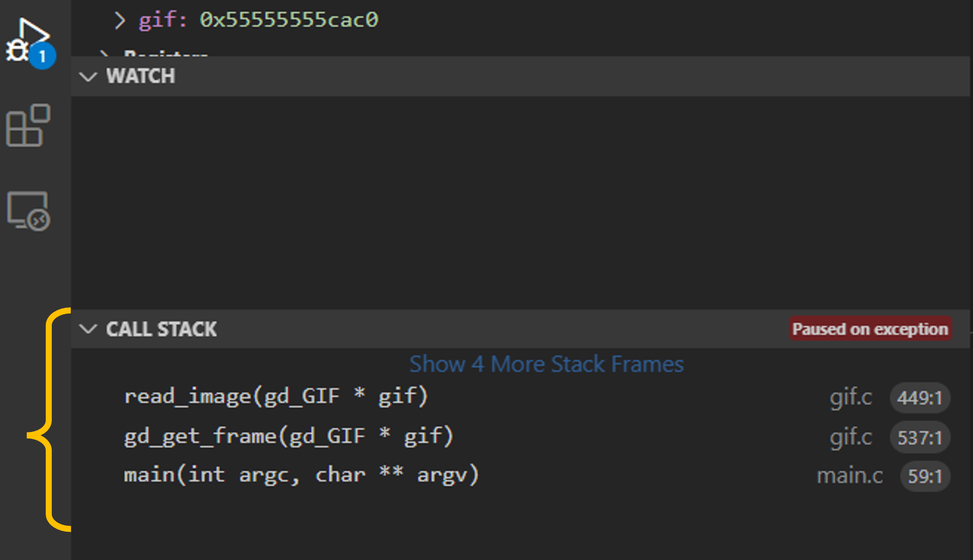Collapse the WATCH section chevron
973x560 pixels.
click(88, 77)
